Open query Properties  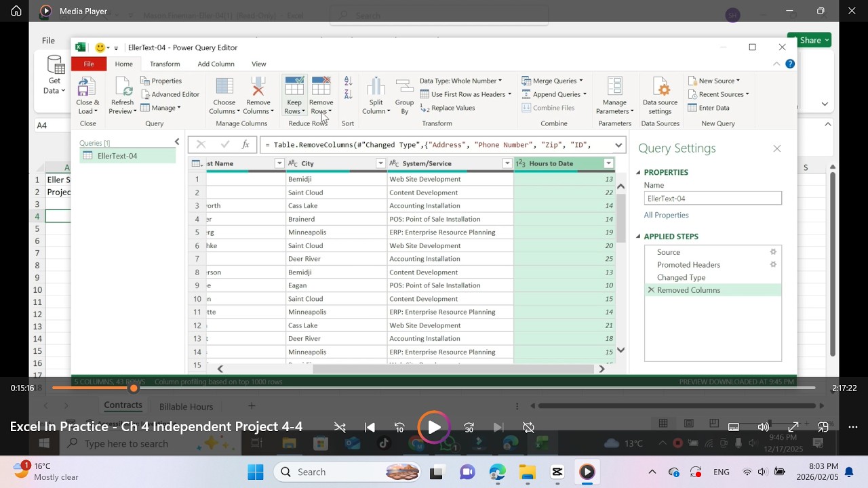[x=161, y=81]
